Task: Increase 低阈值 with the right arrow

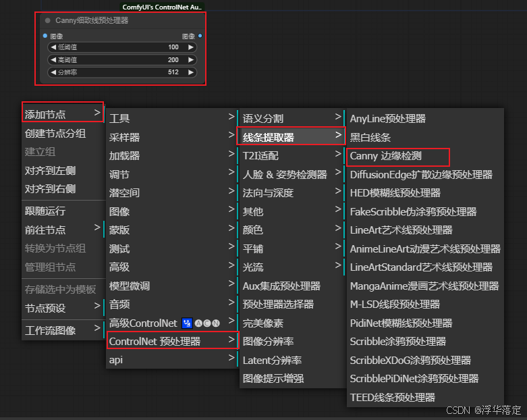Action: pyautogui.click(x=191, y=47)
